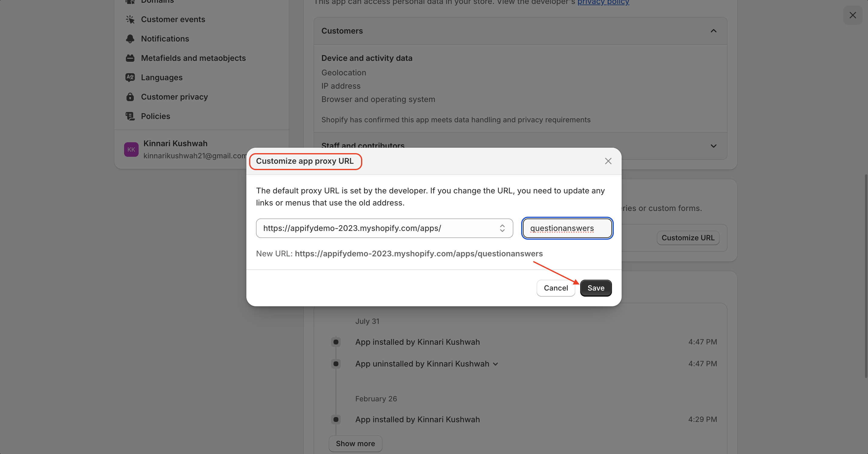
Task: Open Customer privacy settings menu item
Action: [174, 97]
